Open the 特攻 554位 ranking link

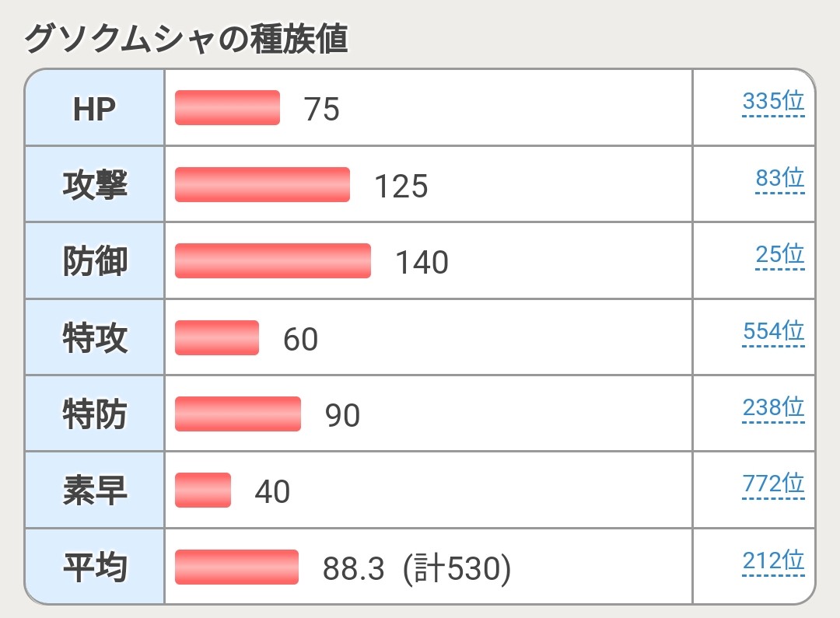point(773,331)
